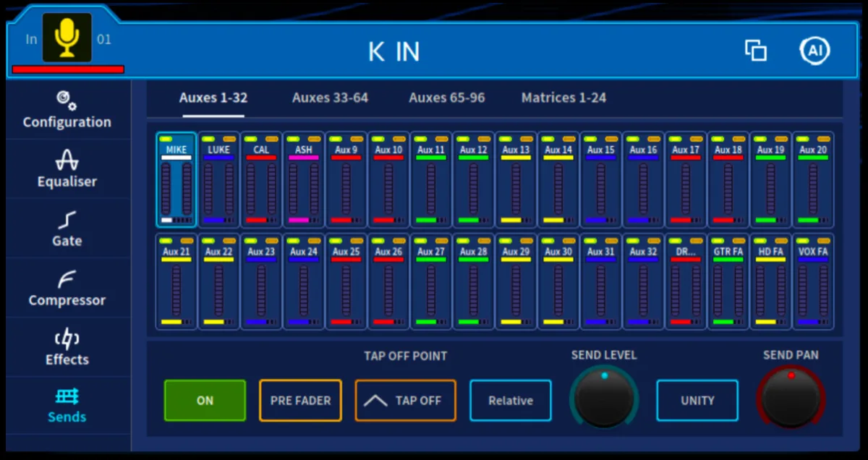Switch to the Auxes 33-64 tab
868x460 pixels.
tap(330, 98)
